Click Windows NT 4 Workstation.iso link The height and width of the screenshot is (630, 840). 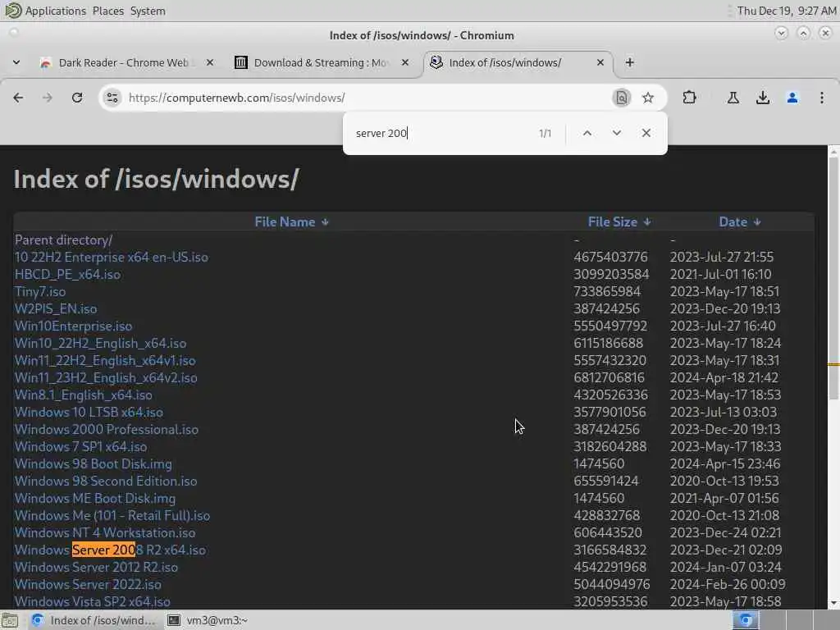click(x=105, y=532)
